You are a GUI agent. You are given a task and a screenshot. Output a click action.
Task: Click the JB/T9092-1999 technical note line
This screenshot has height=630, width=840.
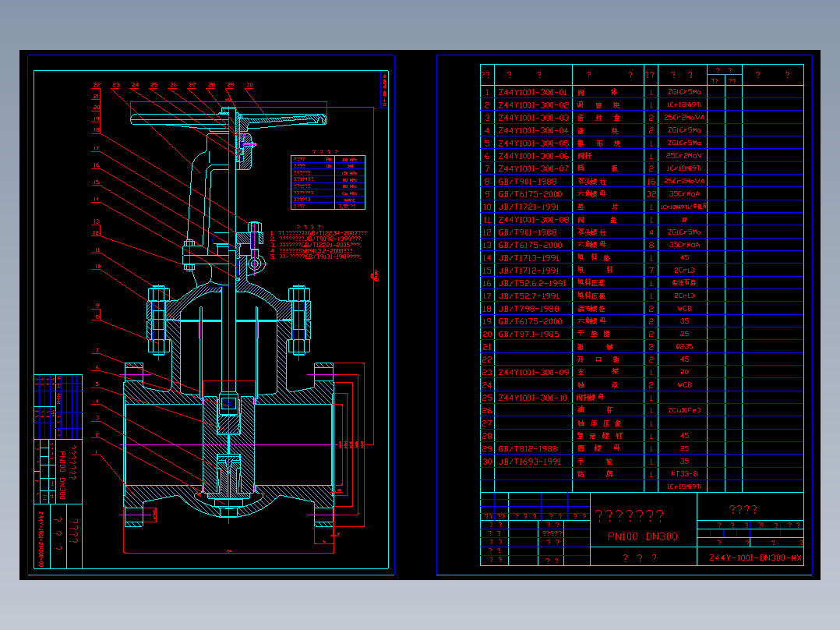(316, 239)
